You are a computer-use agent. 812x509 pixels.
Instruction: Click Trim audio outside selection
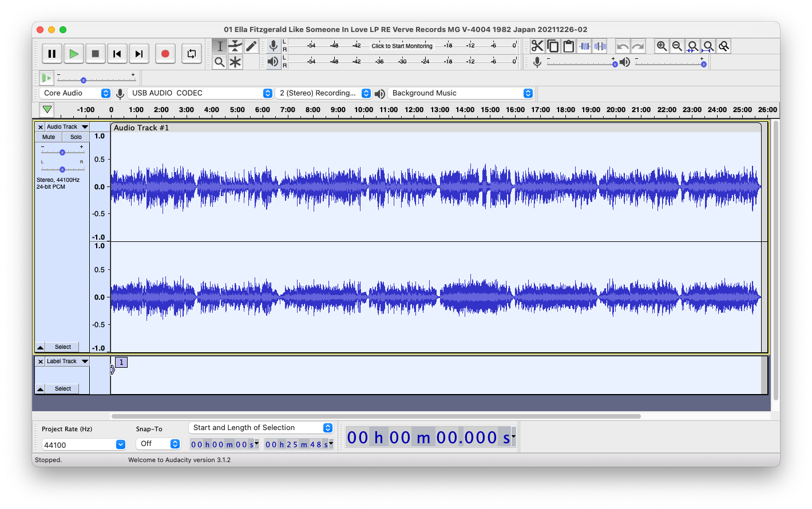tap(584, 46)
